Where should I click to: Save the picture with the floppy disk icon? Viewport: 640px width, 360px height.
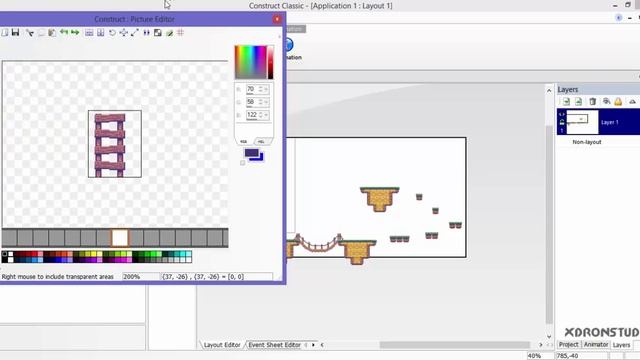(16, 33)
